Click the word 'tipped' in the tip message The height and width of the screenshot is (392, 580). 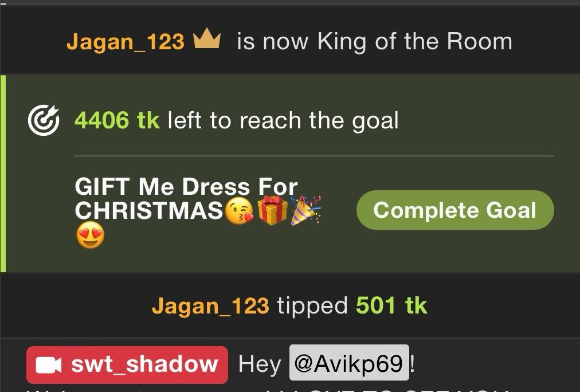click(x=312, y=306)
